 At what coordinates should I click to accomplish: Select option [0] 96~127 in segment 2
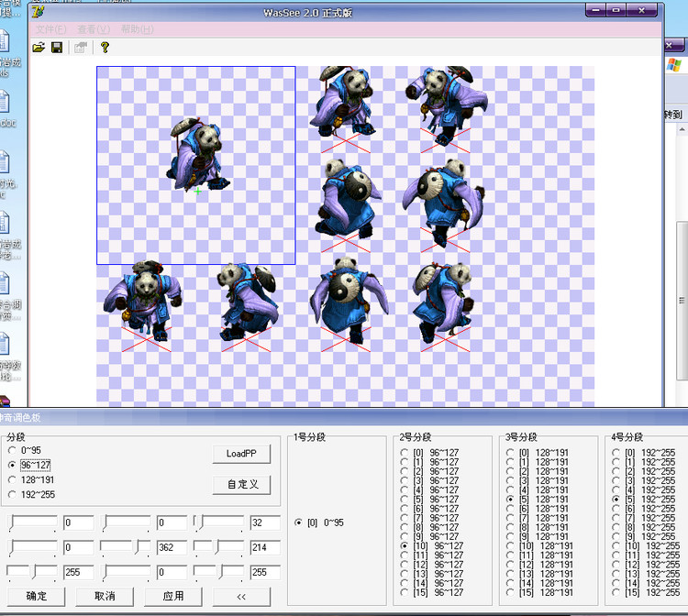click(405, 452)
